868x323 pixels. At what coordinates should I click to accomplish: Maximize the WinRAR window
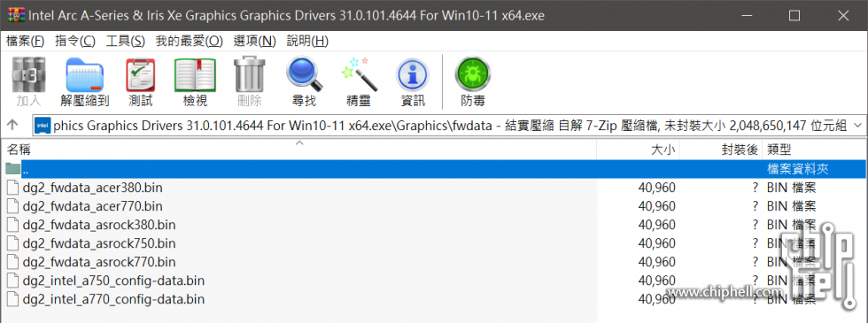[794, 15]
